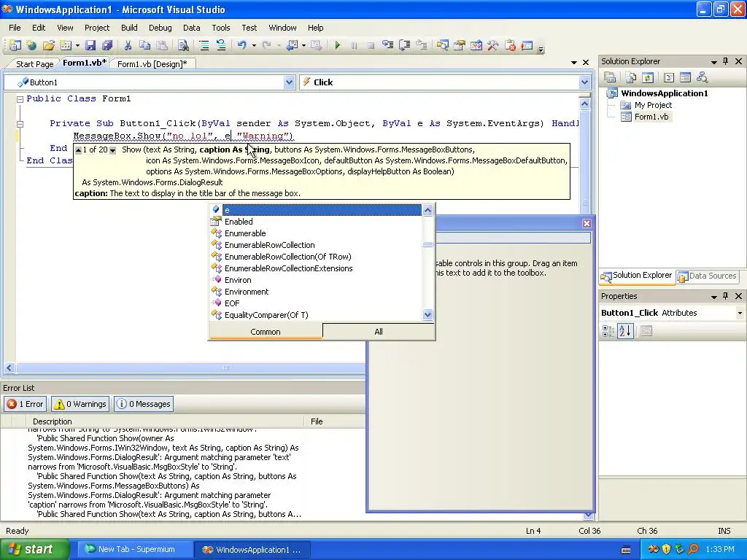Click the Description column header in Error List

[166, 421]
